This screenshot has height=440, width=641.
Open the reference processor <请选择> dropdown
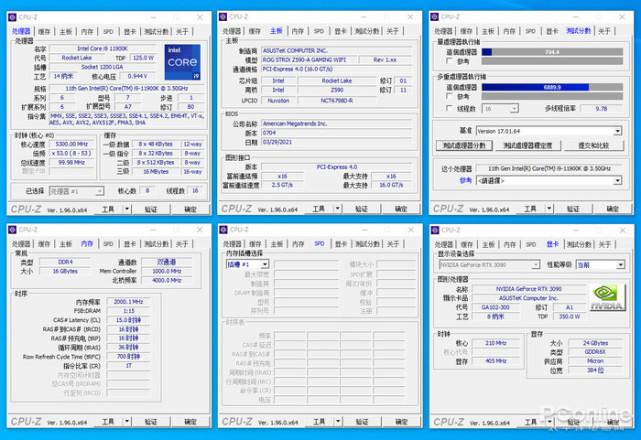549,180
